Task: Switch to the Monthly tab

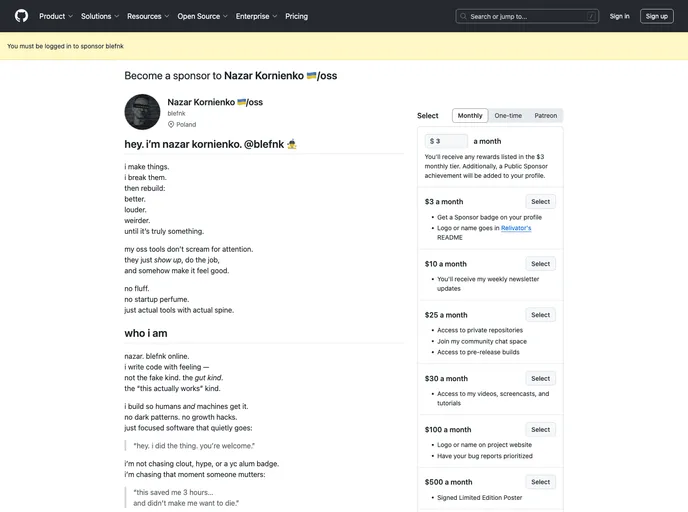Action: coord(470,115)
